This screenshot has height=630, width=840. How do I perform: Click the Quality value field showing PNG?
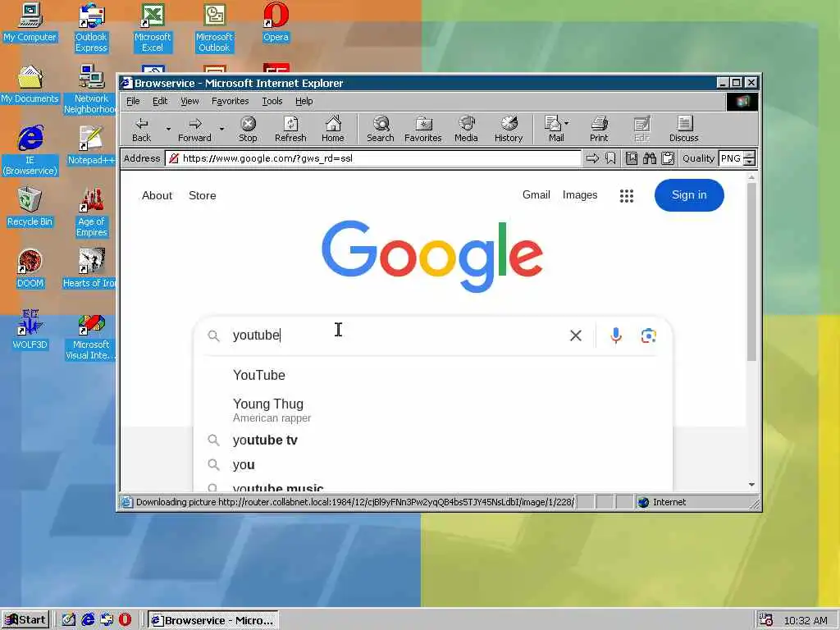[731, 158]
